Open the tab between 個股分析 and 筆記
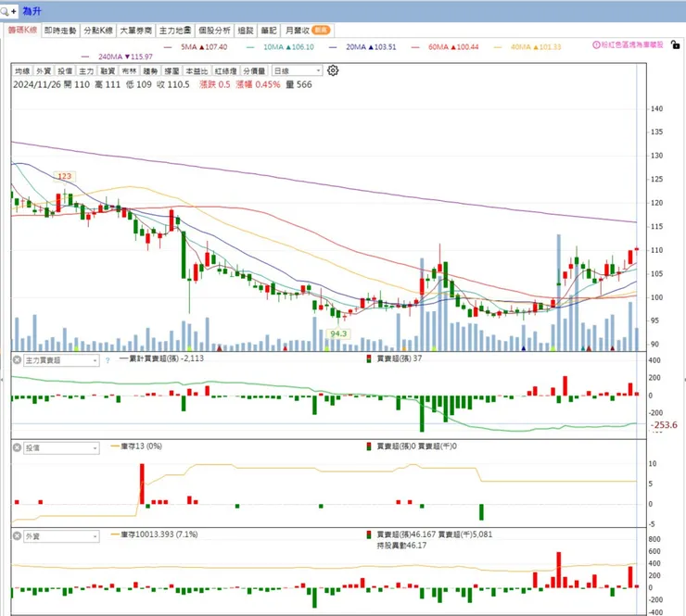686x616 pixels. pyautogui.click(x=246, y=31)
